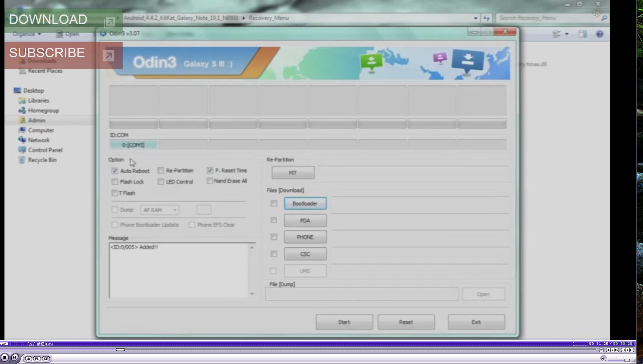Click the Recycle Bin icon in sidebar
The width and height of the screenshot is (643, 364).
[22, 160]
